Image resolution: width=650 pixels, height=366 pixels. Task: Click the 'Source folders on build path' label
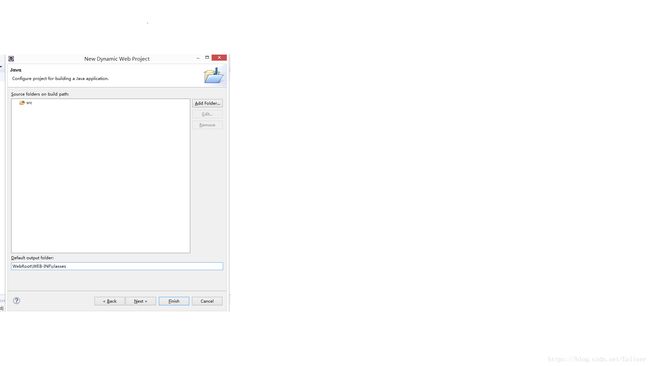coord(40,94)
